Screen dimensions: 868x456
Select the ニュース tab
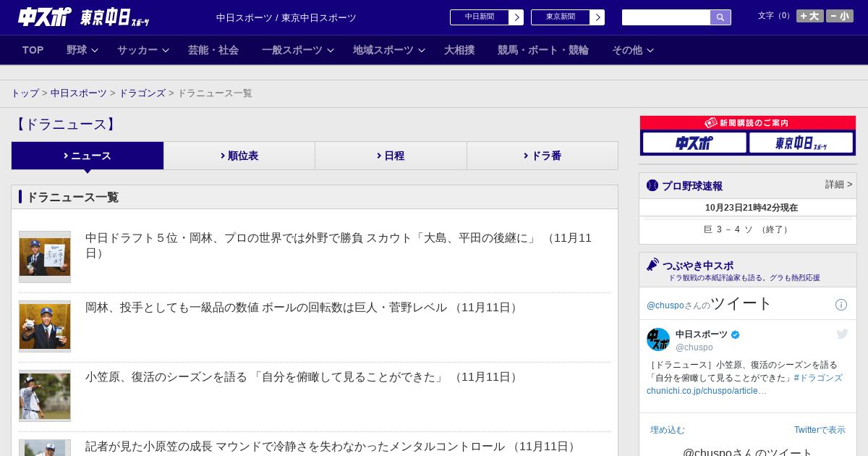click(x=88, y=156)
